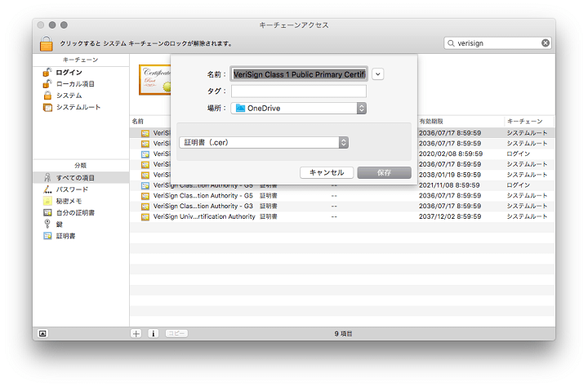Show the 鍵 category

(59, 225)
